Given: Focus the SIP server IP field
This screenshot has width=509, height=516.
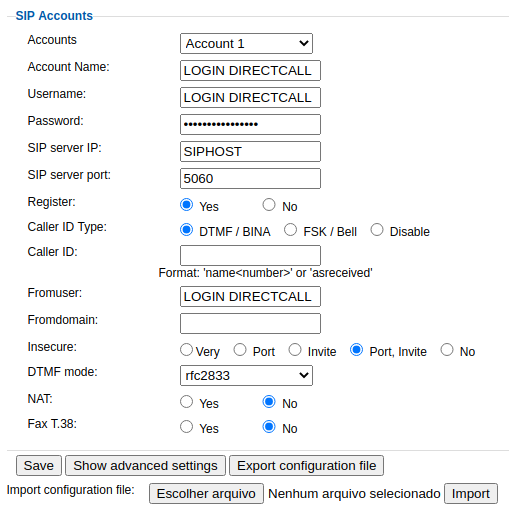Looking at the screenshot, I should point(250,151).
